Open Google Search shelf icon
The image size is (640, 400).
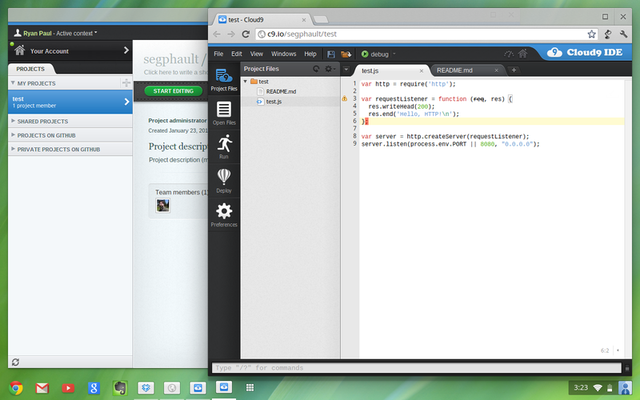click(94, 388)
